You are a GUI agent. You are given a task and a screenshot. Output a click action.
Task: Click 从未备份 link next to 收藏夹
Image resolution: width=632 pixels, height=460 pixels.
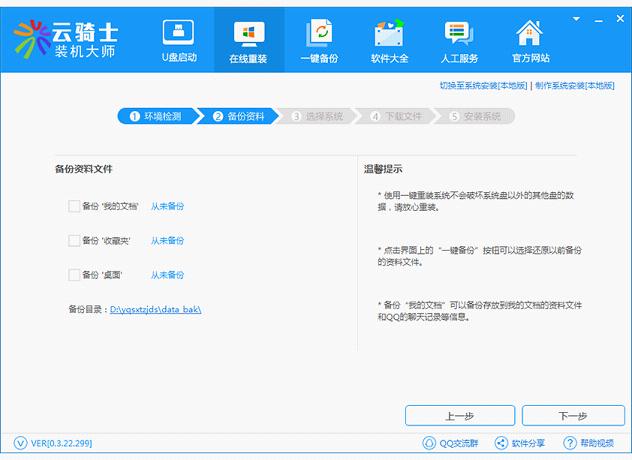(167, 241)
